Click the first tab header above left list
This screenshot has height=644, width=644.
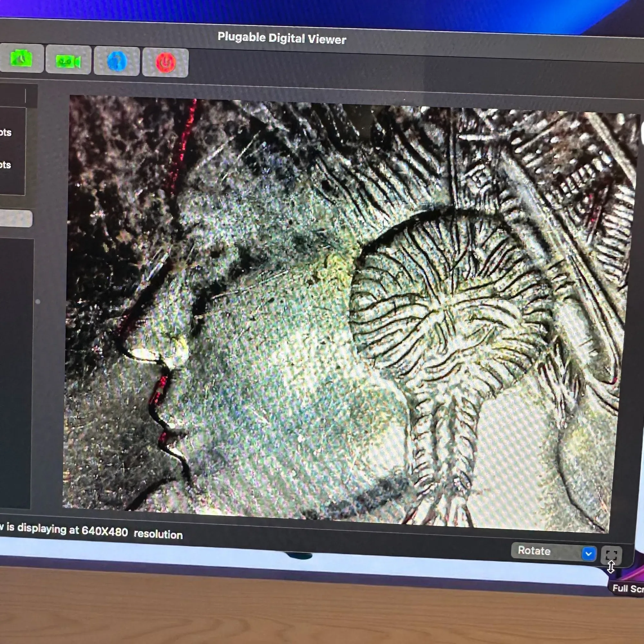point(12,95)
